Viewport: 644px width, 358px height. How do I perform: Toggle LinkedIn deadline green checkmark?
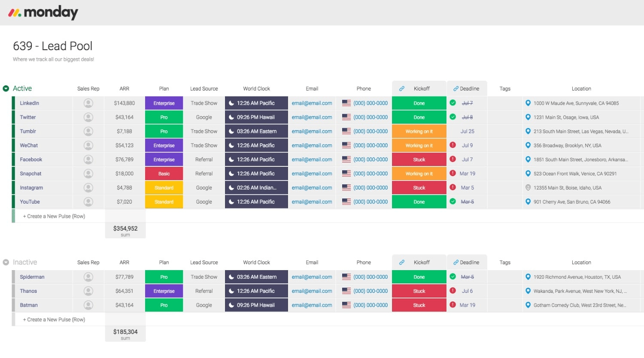[453, 102]
